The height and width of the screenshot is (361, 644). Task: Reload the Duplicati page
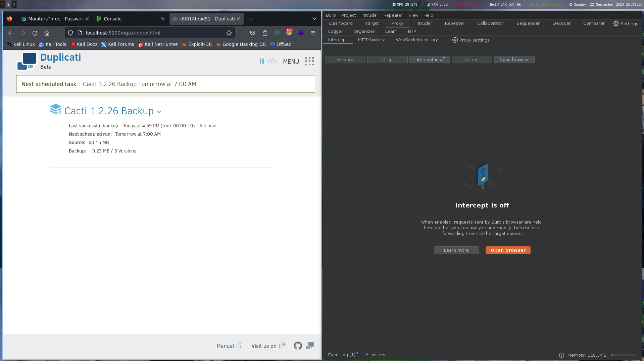35,33
